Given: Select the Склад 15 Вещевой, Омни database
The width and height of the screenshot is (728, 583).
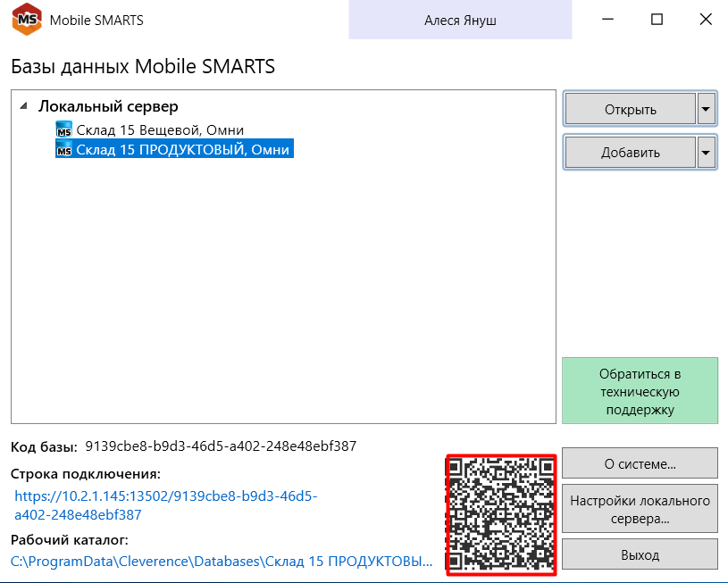Looking at the screenshot, I should (160, 130).
